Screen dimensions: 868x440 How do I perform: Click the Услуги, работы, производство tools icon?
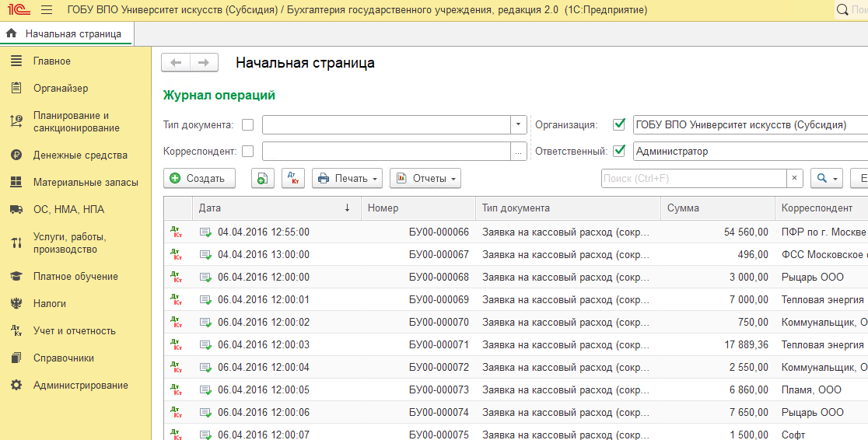16,243
